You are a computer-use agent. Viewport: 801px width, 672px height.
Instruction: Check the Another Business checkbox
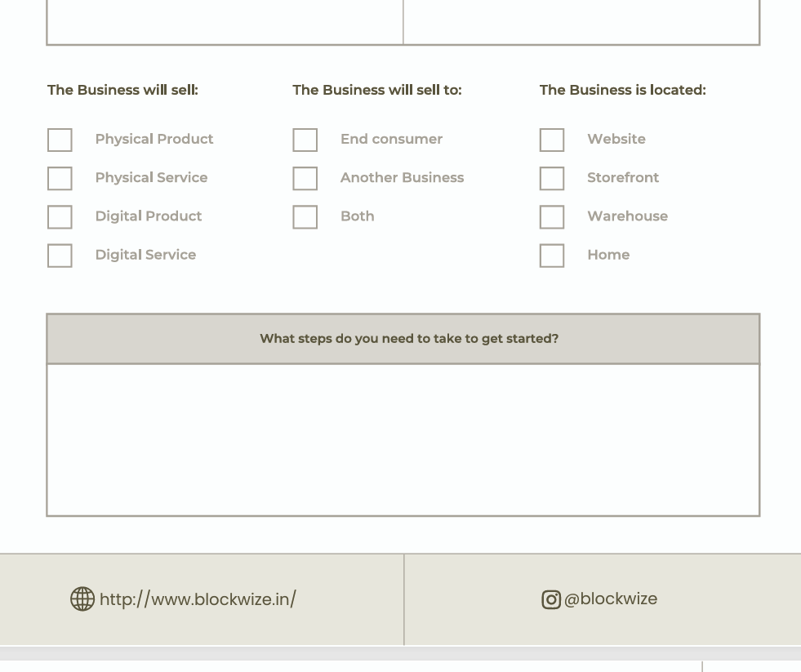pyautogui.click(x=305, y=178)
